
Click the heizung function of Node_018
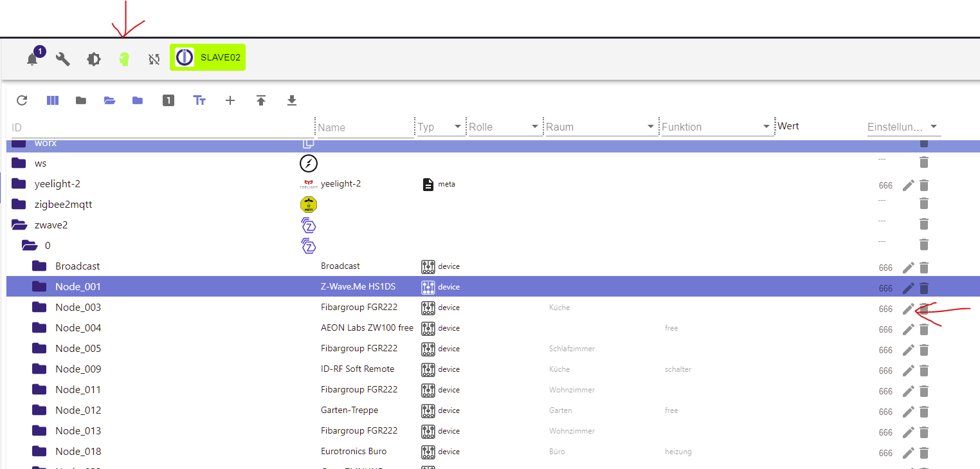678,452
